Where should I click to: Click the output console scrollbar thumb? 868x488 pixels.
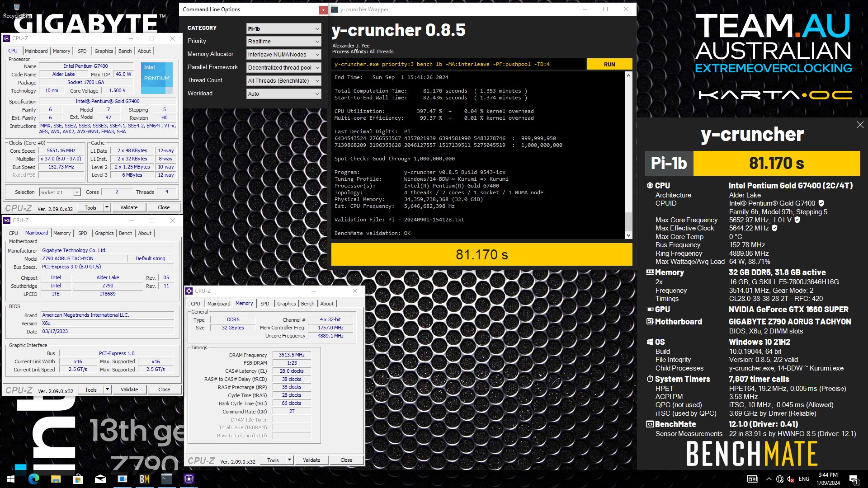point(628,221)
